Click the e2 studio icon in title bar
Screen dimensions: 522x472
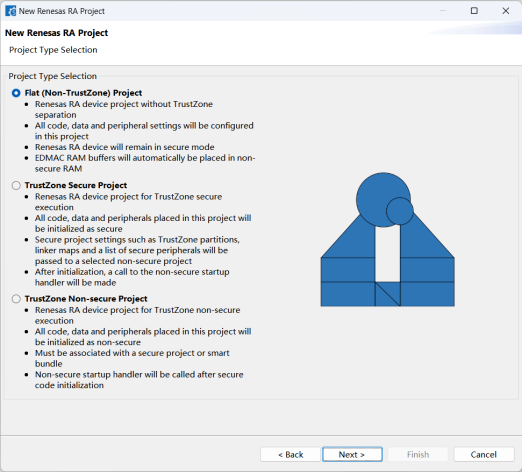[x=10, y=11]
